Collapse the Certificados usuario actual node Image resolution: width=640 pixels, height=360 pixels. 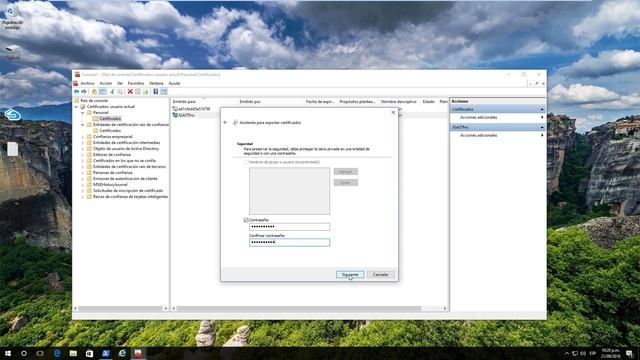pos(76,107)
